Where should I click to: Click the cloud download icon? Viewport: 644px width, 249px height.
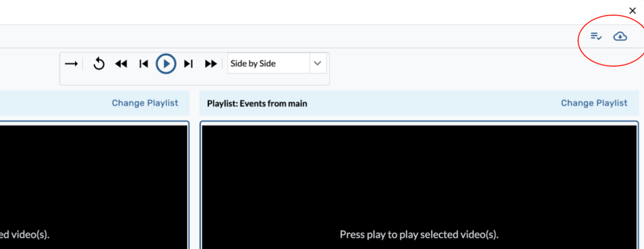point(620,36)
